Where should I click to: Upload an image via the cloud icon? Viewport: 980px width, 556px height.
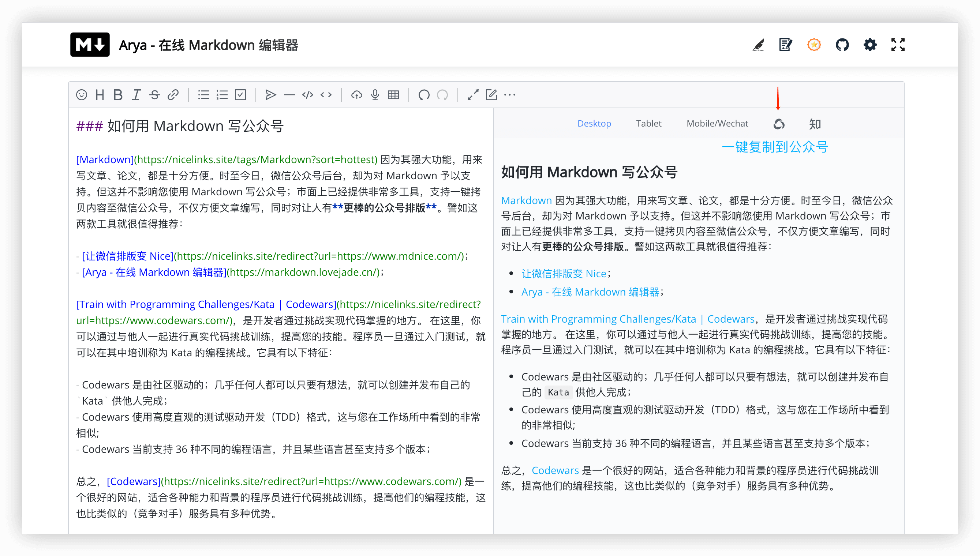(357, 95)
